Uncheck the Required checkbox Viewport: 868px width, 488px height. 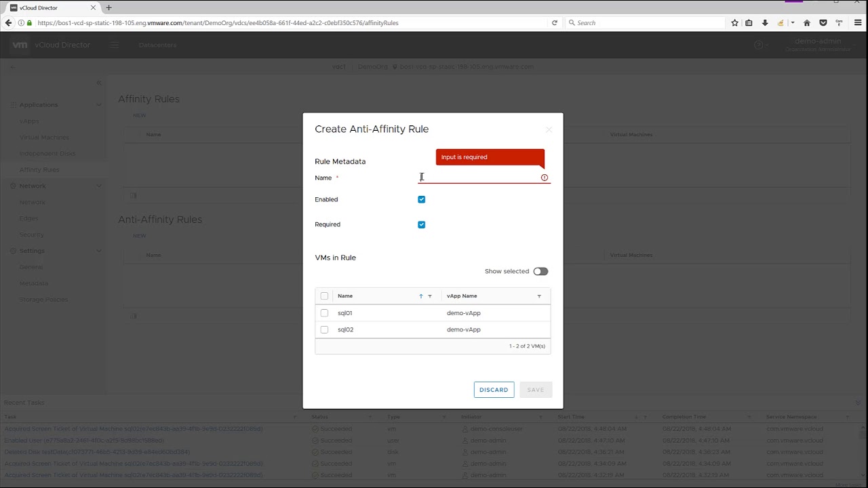point(421,224)
